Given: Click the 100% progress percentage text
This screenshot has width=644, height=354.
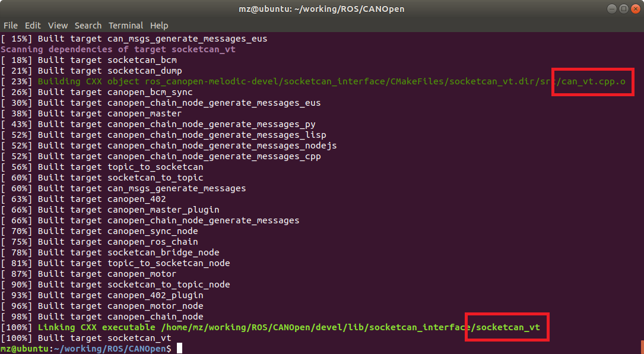Looking at the screenshot, I should pyautogui.click(x=16, y=327).
